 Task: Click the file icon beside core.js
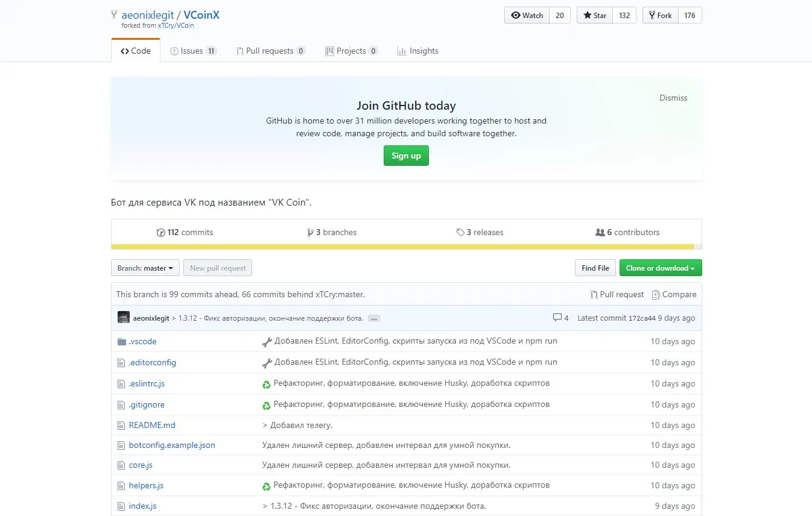coord(121,465)
